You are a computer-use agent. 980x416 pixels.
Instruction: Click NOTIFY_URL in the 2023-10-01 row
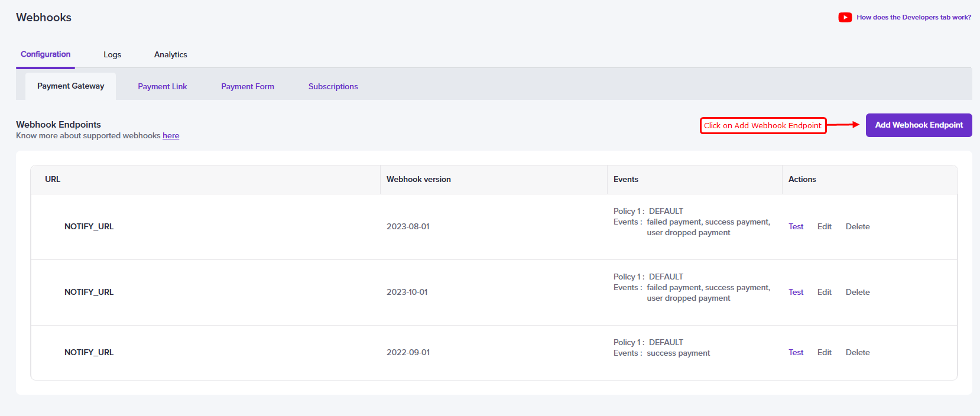point(89,292)
